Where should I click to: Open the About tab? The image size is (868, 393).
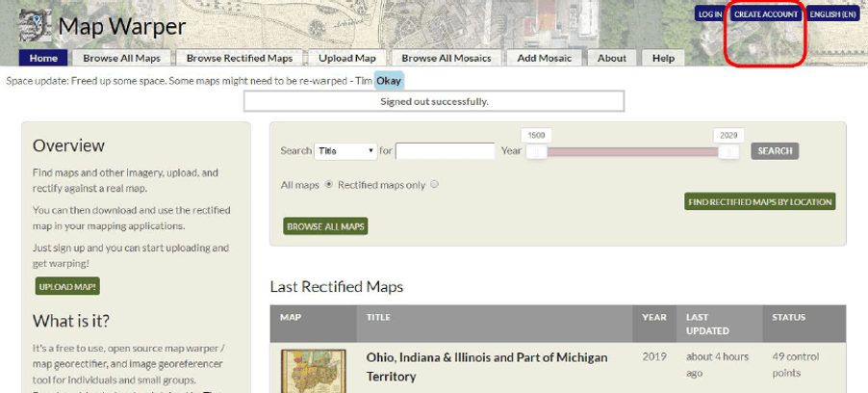612,58
